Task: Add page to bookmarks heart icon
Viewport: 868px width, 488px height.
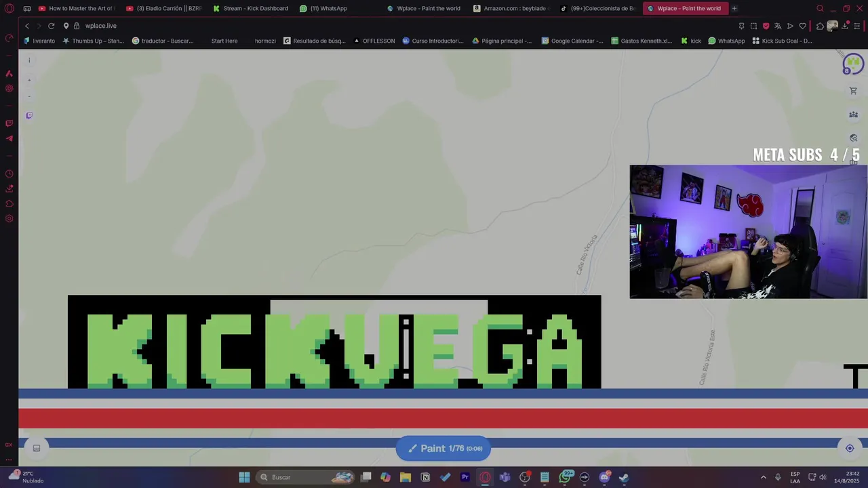Action: (x=802, y=26)
